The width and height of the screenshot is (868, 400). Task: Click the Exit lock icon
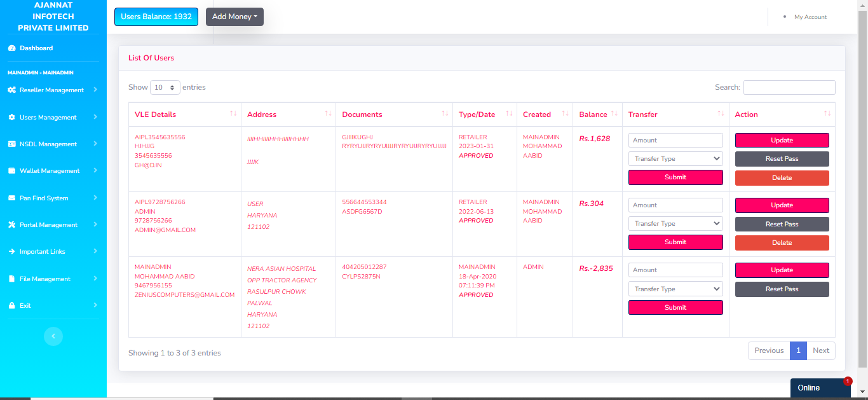point(11,306)
